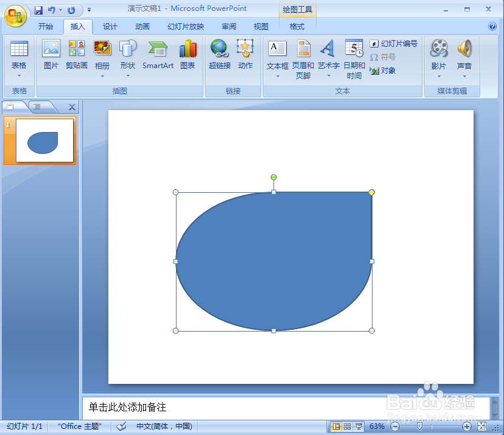
Task: Insert a movie clip
Action: 439,55
